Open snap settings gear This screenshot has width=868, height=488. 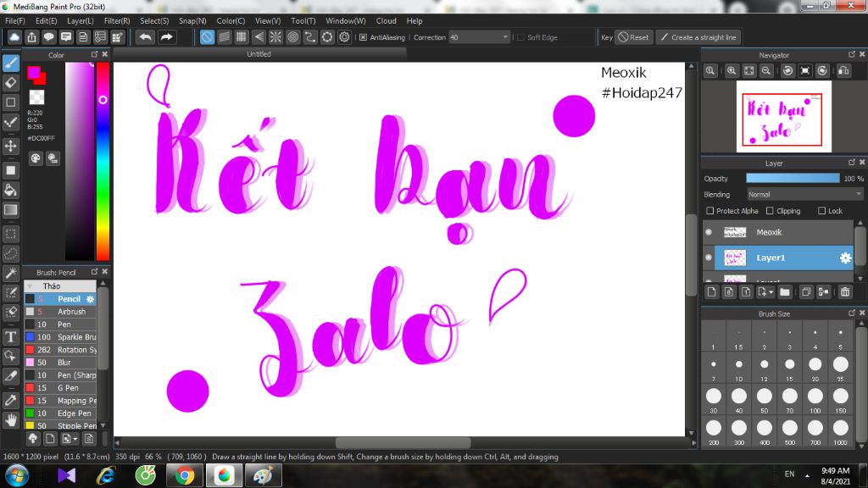(344, 37)
